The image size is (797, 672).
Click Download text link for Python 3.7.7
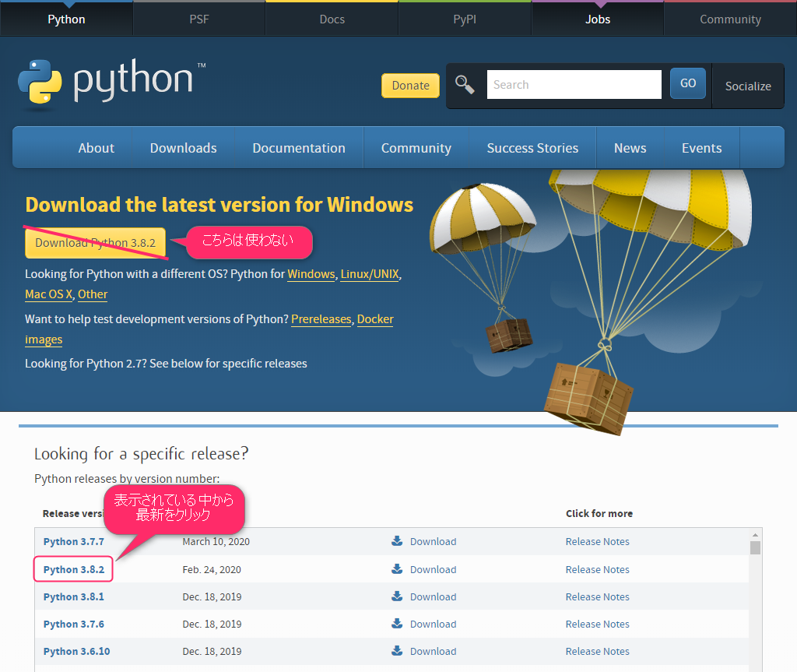(433, 541)
